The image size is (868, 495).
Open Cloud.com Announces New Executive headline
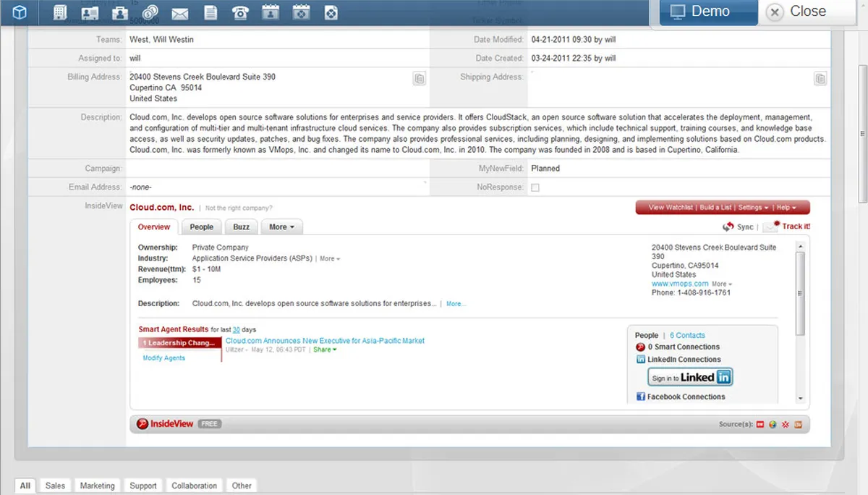pos(325,341)
